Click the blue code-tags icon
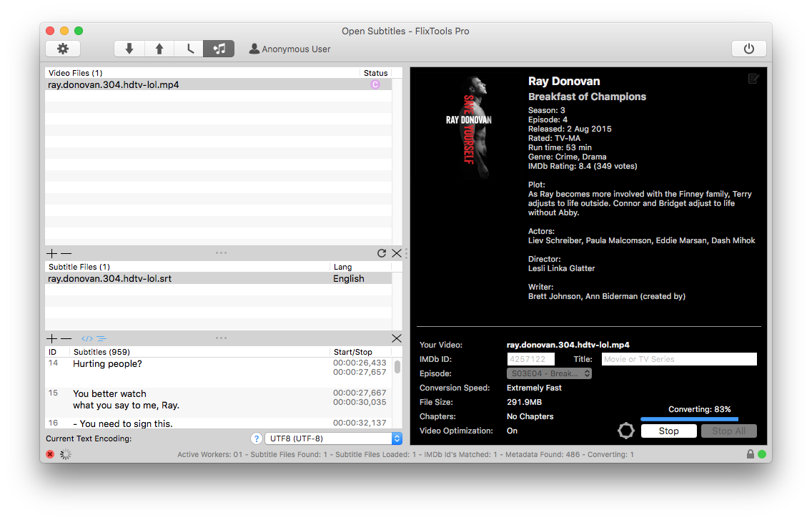This screenshot has height=520, width=812. pos(87,338)
